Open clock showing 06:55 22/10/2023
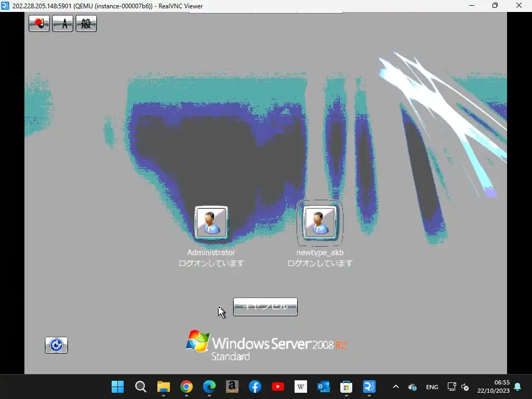This screenshot has height=399, width=532. [x=494, y=387]
